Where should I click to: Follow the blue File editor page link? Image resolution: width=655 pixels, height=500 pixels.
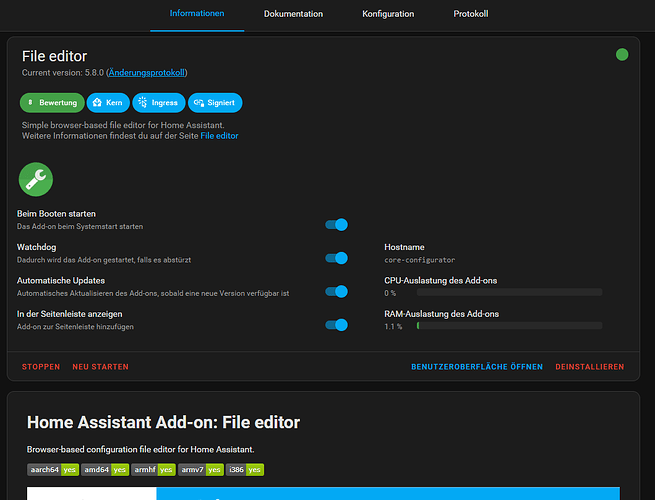pos(219,136)
